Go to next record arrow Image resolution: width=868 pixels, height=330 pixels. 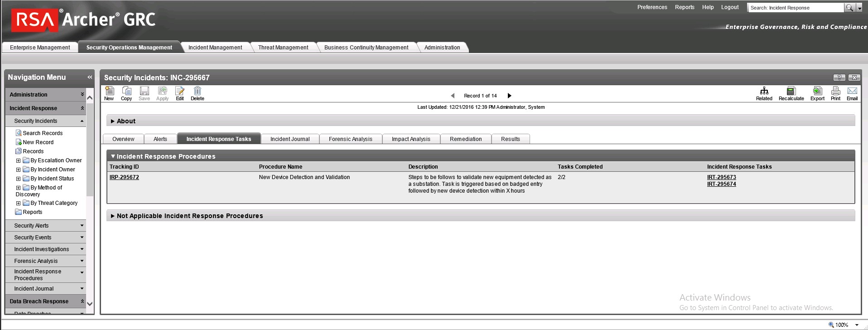[x=509, y=96]
